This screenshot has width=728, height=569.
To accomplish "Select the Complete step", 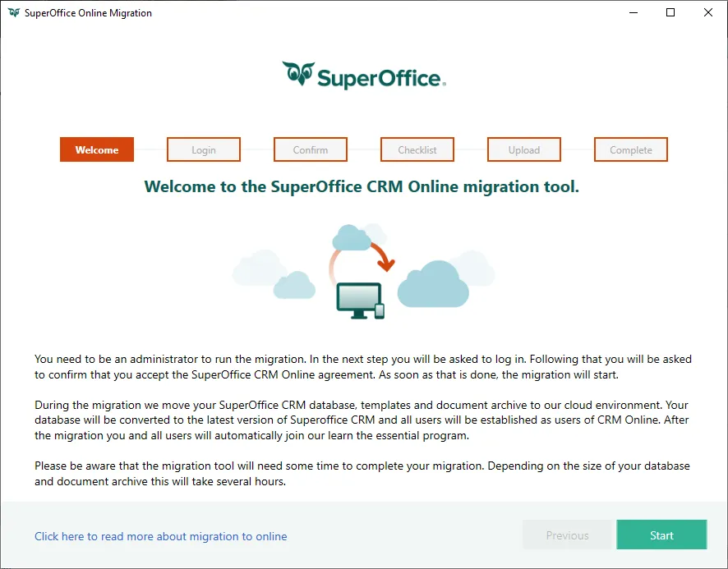I will 631,150.
